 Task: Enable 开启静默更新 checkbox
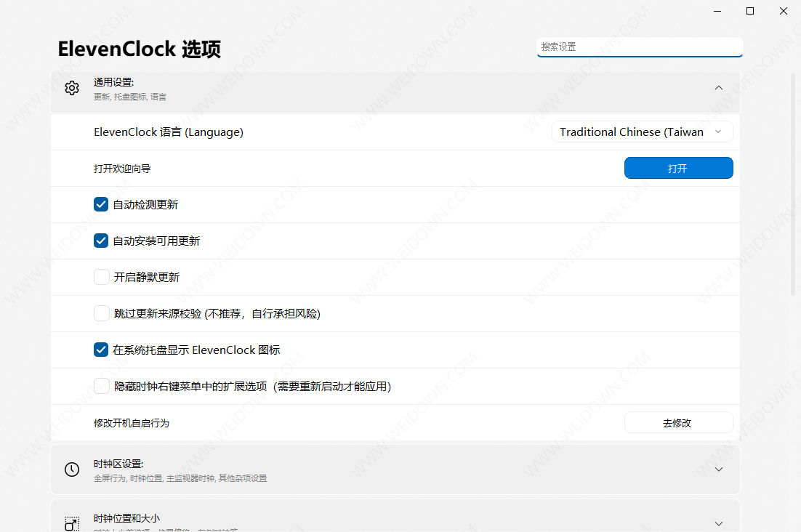click(101, 277)
